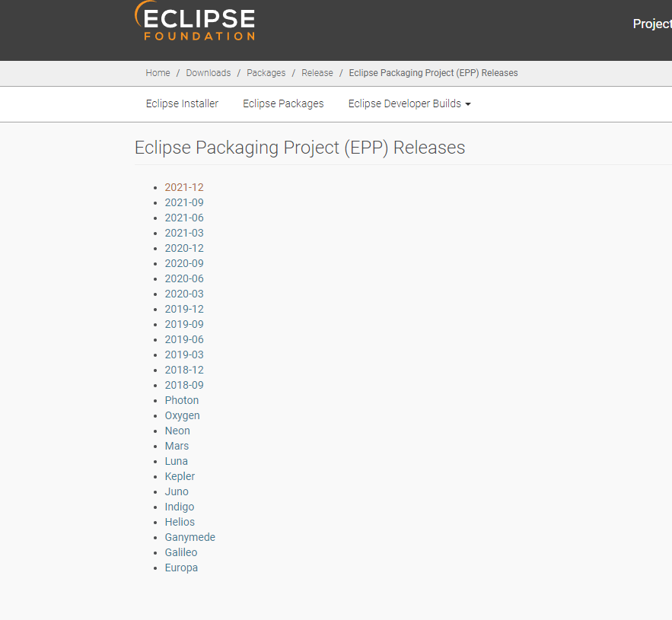
Task: Select the Neon release link
Action: [177, 431]
